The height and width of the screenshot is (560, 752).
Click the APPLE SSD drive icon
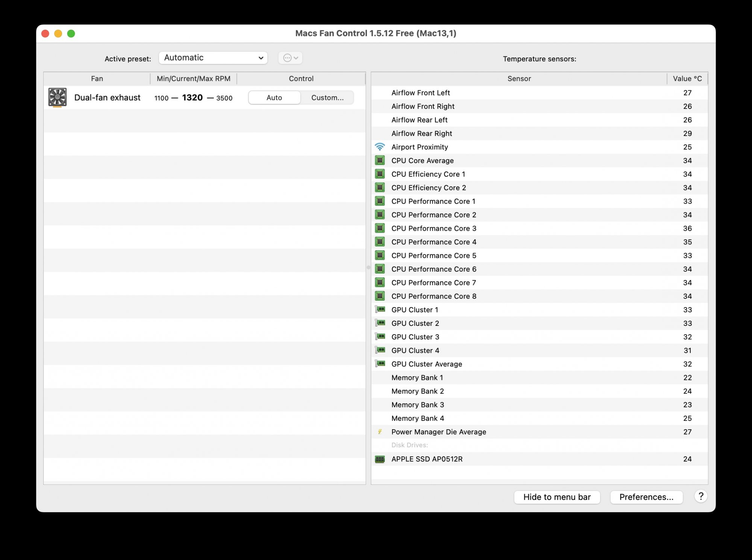click(x=380, y=459)
